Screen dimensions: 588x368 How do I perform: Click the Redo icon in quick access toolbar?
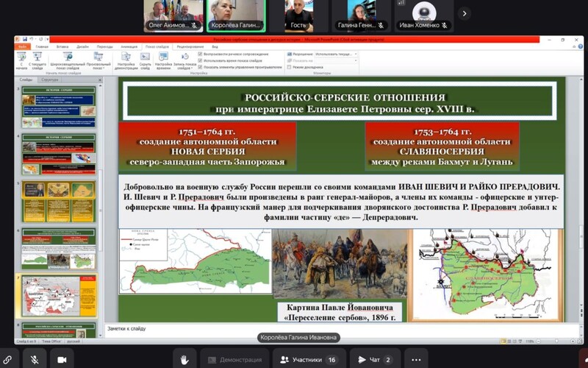click(x=41, y=39)
